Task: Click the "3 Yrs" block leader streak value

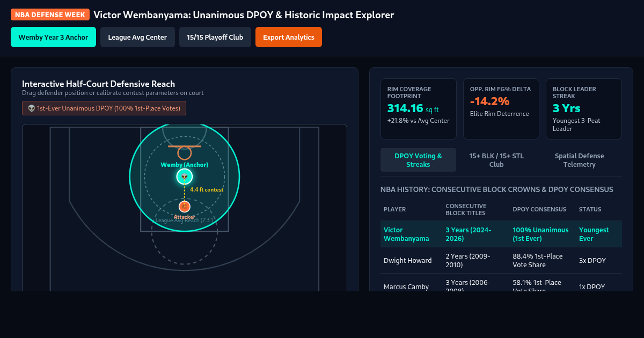Action: pyautogui.click(x=567, y=108)
